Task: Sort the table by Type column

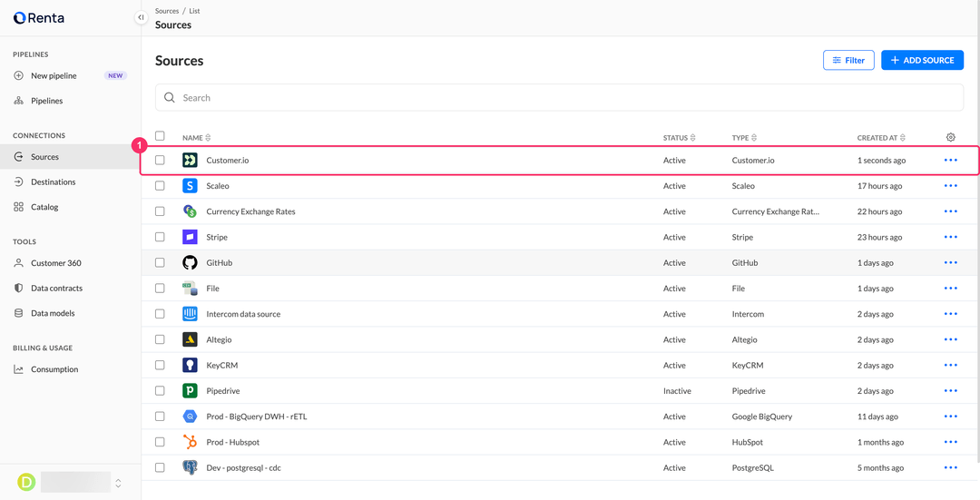Action: pyautogui.click(x=744, y=138)
